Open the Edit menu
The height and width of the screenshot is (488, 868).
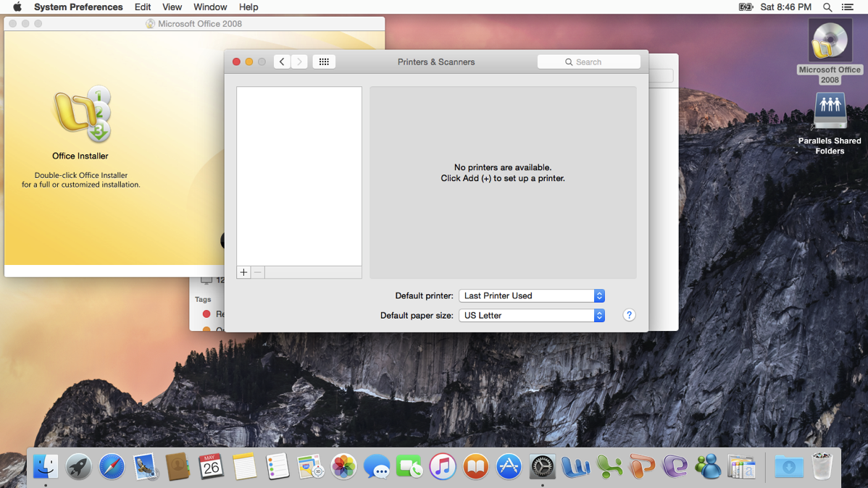coord(142,7)
